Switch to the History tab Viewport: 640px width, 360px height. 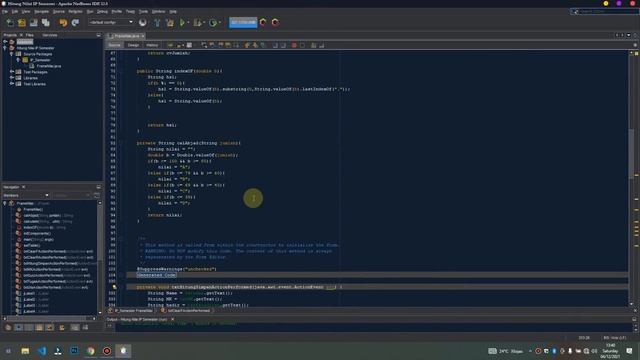[152, 45]
